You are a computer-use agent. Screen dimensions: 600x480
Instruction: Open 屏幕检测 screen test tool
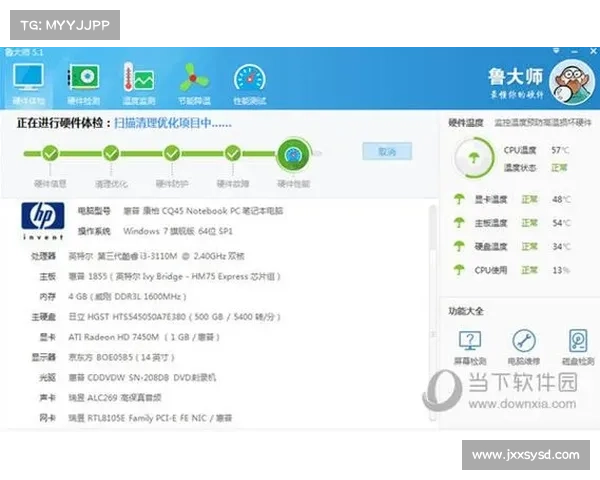[x=470, y=347]
